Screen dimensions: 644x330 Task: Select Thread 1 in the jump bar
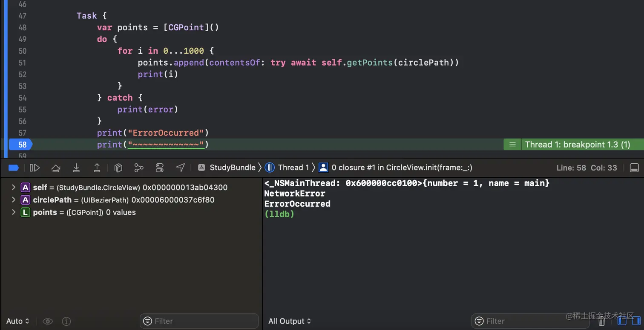pyautogui.click(x=287, y=168)
